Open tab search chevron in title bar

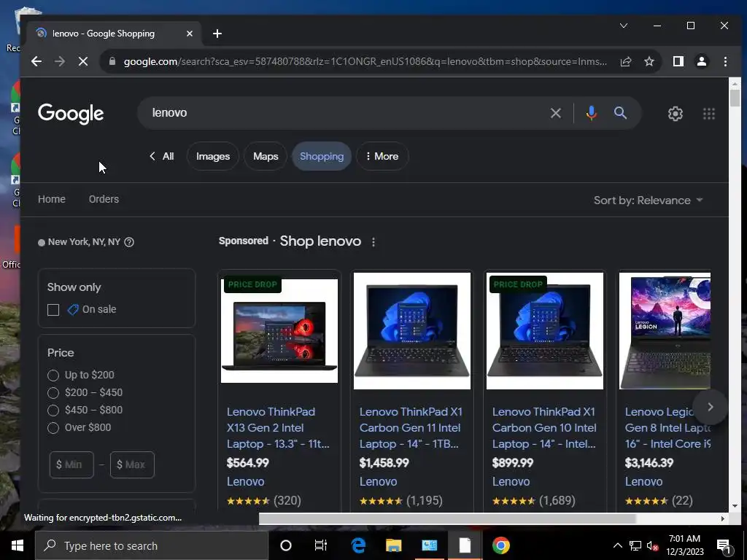tap(623, 26)
